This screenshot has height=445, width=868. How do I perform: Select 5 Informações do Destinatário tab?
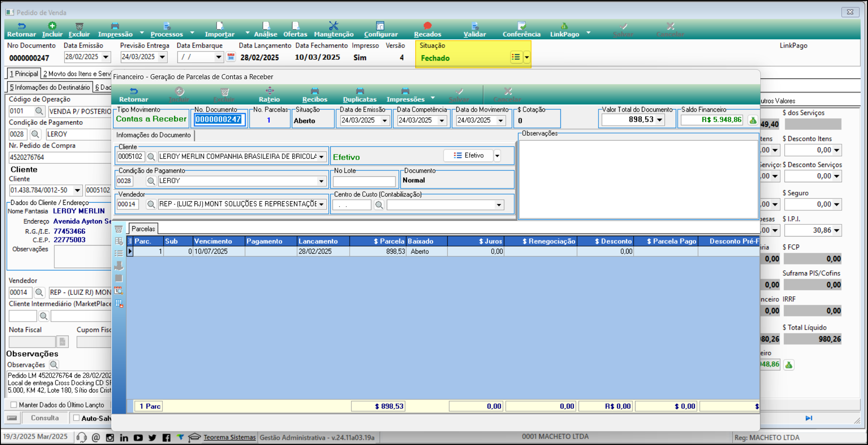tap(50, 87)
